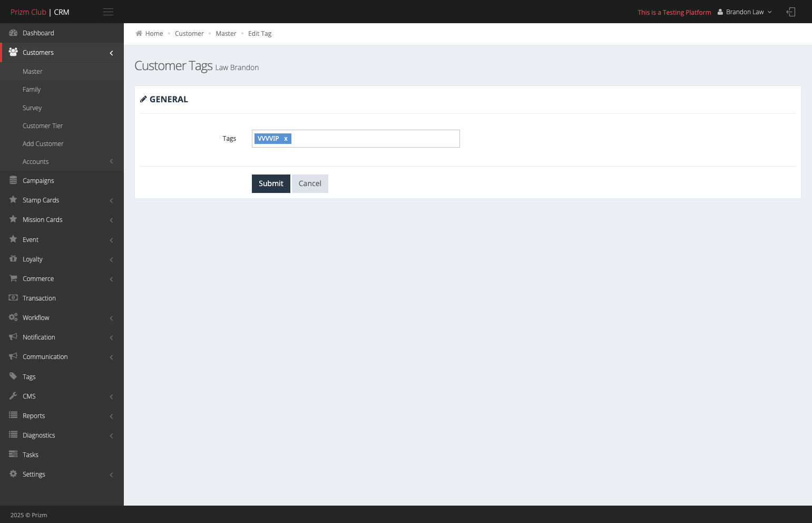The width and height of the screenshot is (812, 523).
Task: Select the VVVVIP tag chip label
Action: (268, 139)
